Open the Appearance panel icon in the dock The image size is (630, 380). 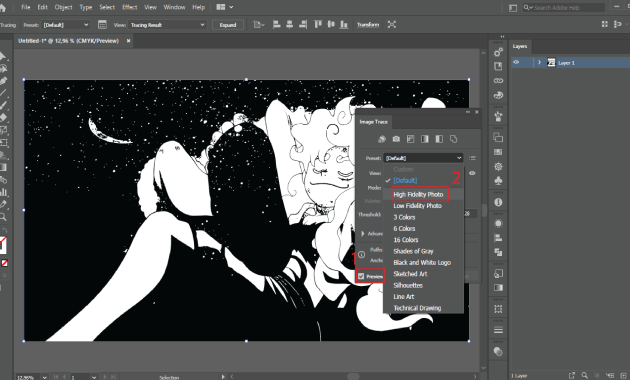tap(498, 224)
